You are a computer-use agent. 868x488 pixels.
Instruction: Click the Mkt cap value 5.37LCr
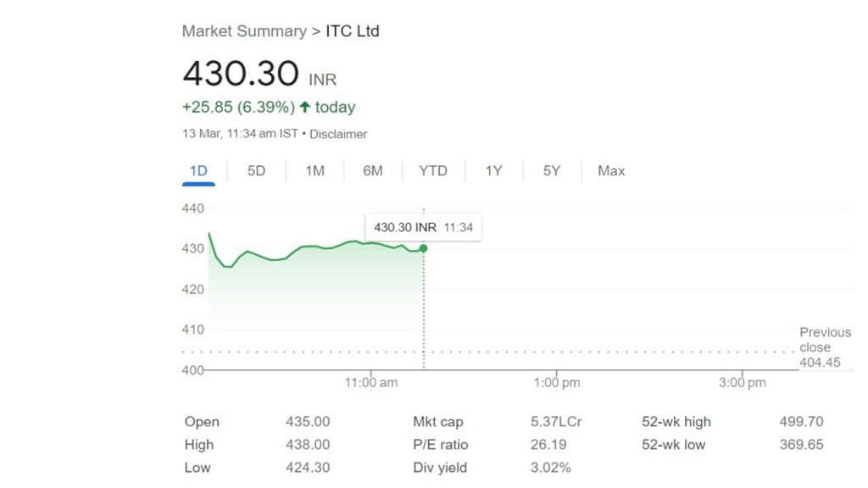pos(556,422)
